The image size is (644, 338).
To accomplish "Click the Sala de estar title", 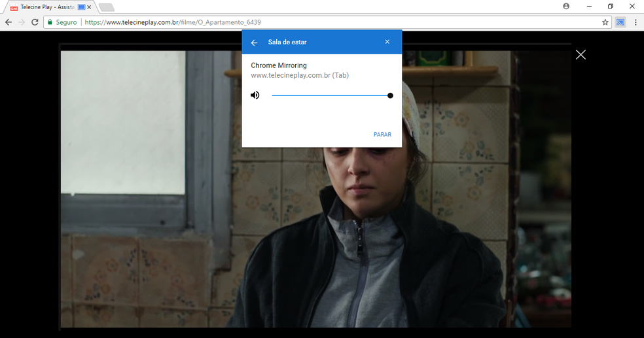I will coord(287,42).
